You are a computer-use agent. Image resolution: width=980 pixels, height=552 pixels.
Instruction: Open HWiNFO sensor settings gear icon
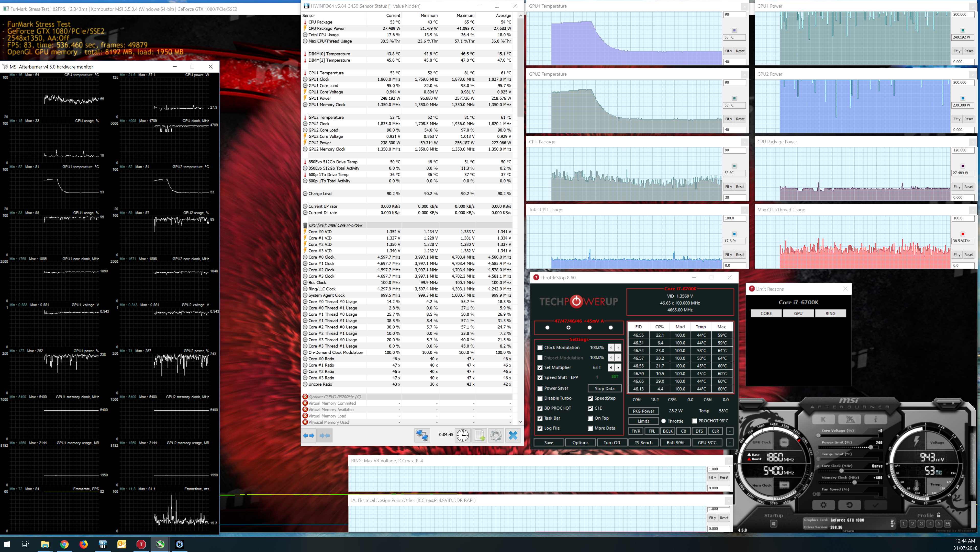(496, 435)
